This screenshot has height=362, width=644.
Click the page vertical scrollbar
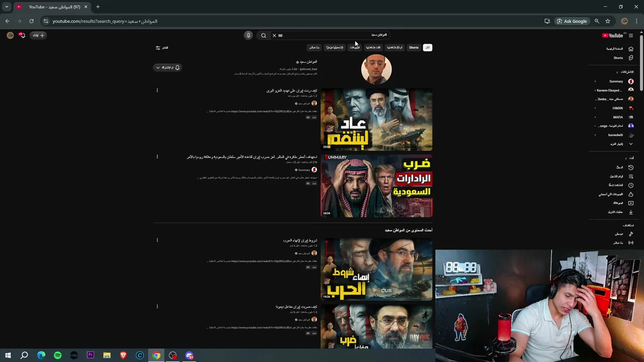(x=641, y=63)
